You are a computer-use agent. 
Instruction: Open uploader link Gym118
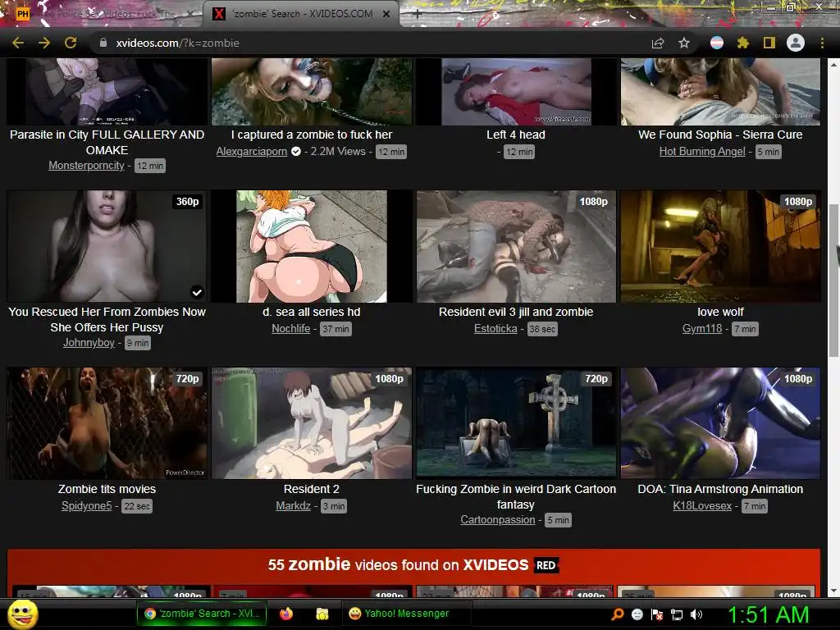702,328
